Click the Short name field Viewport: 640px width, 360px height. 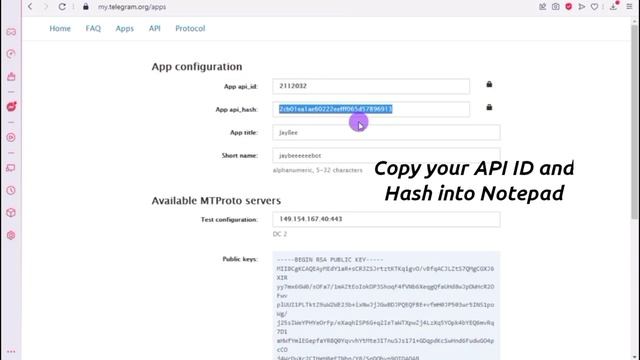point(386,156)
